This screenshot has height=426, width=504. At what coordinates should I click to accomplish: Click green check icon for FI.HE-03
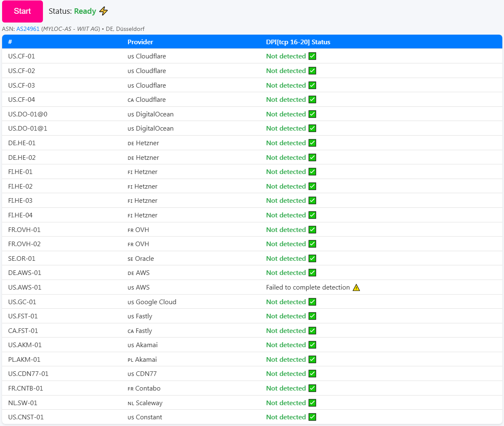pyautogui.click(x=312, y=200)
